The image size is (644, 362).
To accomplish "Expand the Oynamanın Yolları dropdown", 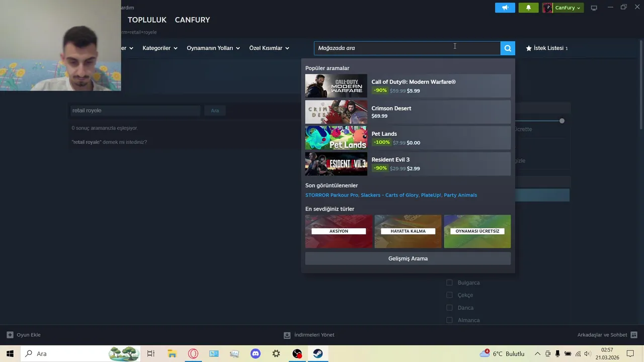I will click(x=213, y=48).
